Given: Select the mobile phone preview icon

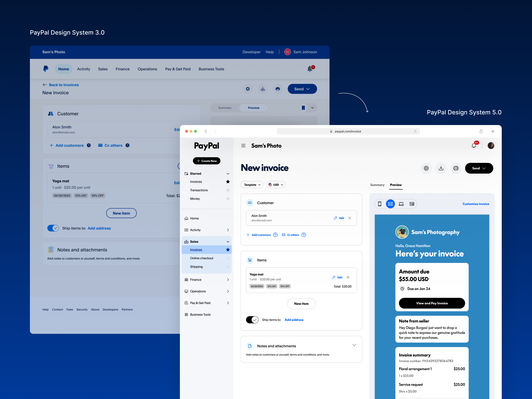Looking at the screenshot, I should click(x=380, y=204).
